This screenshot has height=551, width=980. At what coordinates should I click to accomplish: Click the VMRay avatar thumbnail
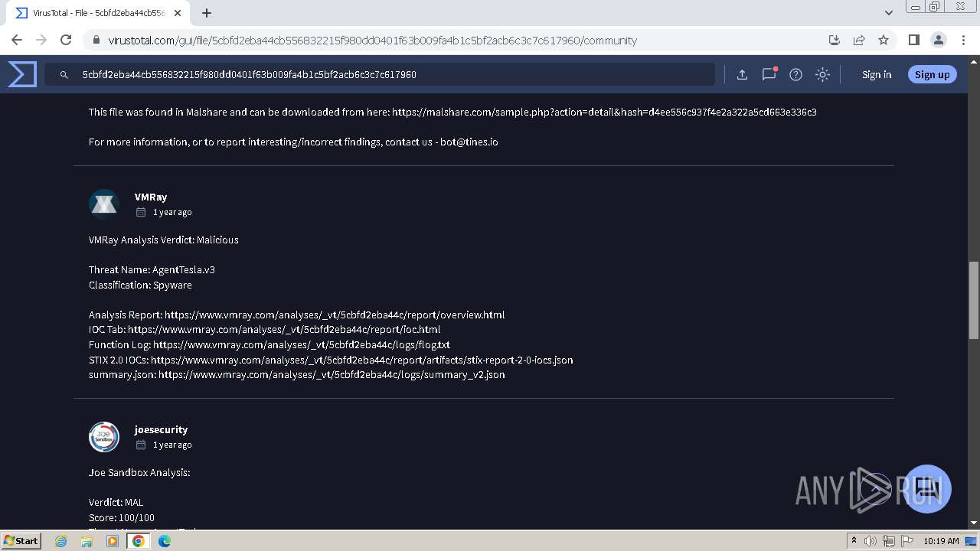point(104,204)
